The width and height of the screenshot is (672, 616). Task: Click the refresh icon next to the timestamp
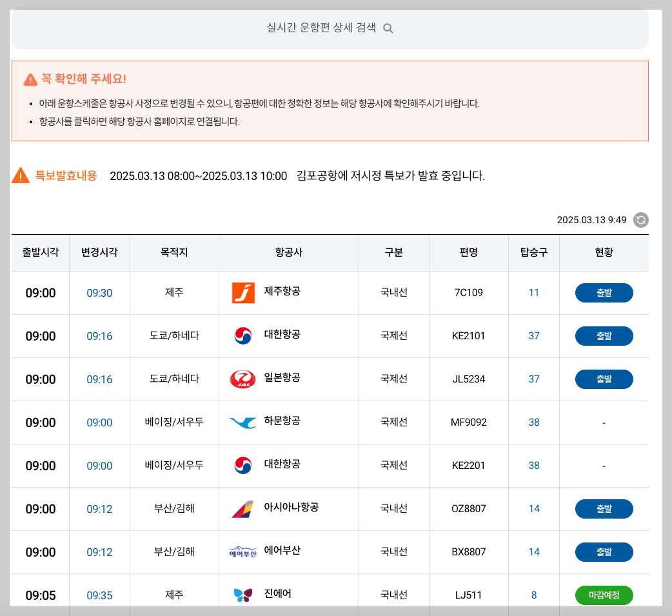(x=640, y=220)
